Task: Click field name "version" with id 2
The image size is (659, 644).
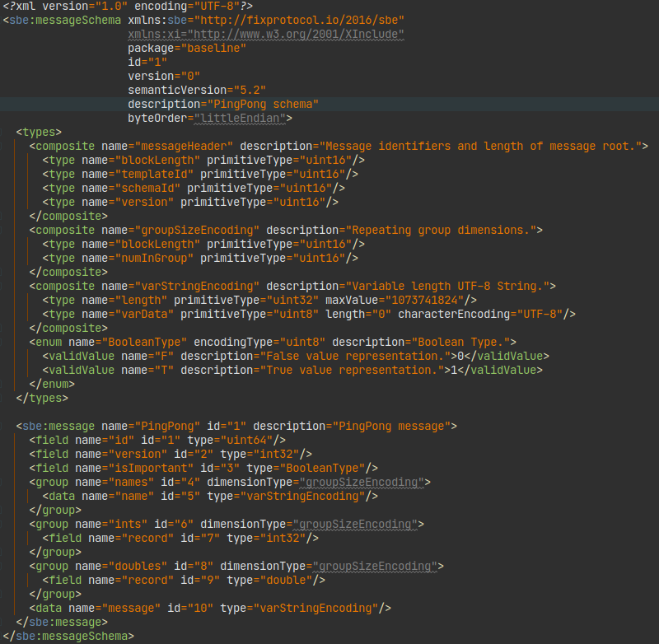Action: pyautogui.click(x=138, y=454)
